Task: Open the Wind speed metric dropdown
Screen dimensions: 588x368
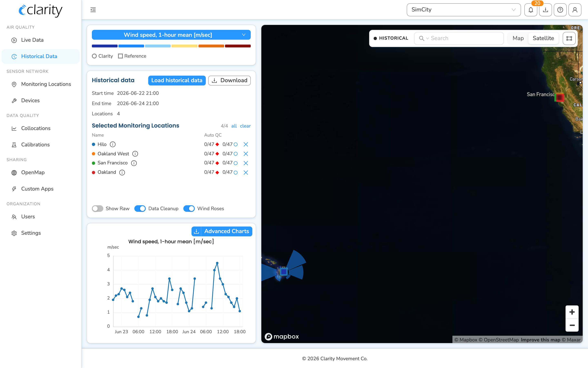Action: (x=171, y=35)
